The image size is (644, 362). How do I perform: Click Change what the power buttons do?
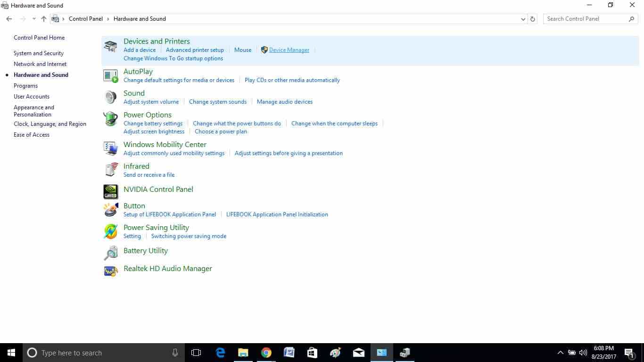click(x=237, y=123)
